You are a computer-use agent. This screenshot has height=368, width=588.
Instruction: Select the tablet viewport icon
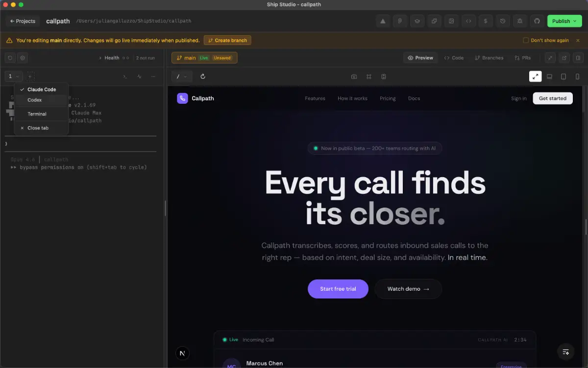click(x=563, y=76)
